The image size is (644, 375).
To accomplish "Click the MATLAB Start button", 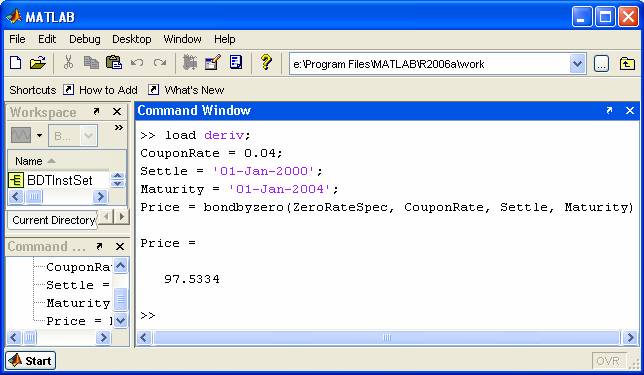I will [31, 361].
